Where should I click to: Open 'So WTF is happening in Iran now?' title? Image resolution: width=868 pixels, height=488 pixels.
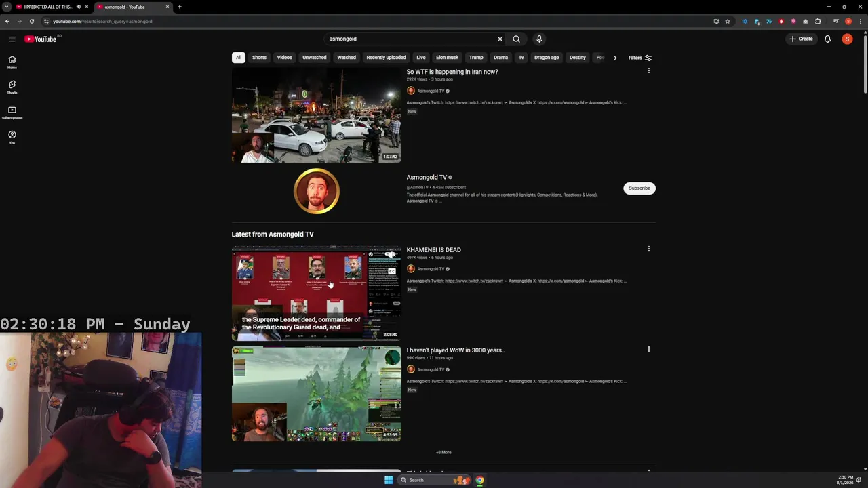452,72
